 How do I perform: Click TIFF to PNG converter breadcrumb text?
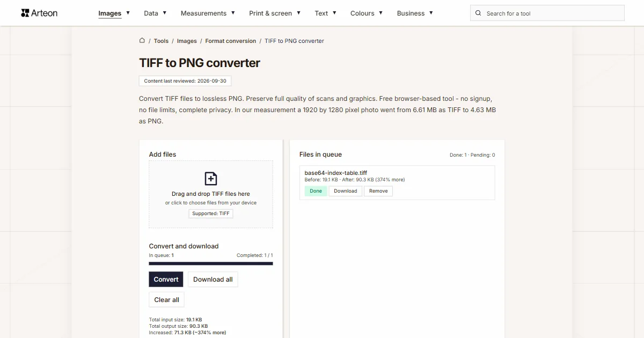294,41
